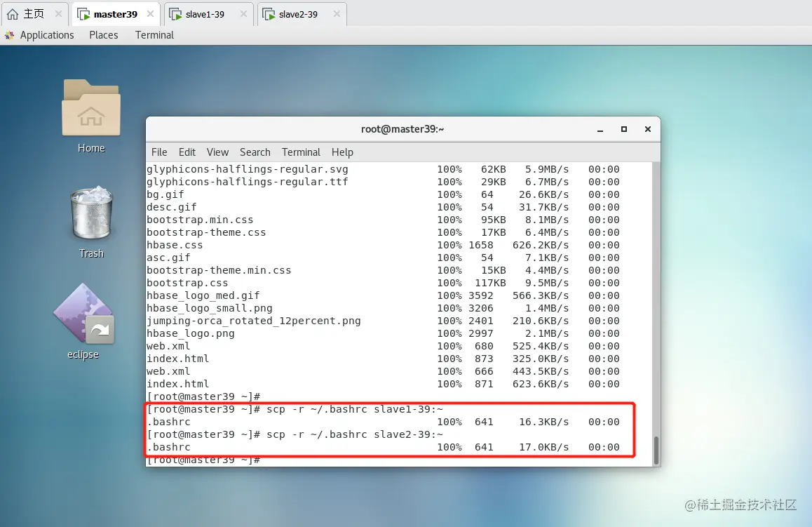Image resolution: width=812 pixels, height=527 pixels.
Task: Open the top-bar Terminal menu
Action: pos(154,35)
